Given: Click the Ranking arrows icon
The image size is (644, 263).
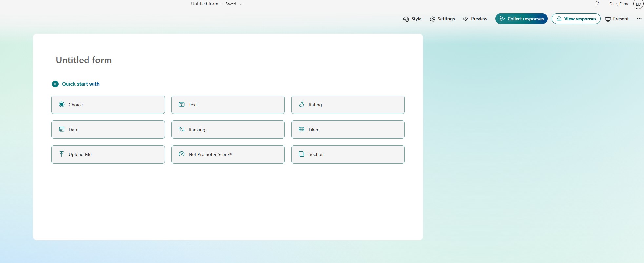Looking at the screenshot, I should pyautogui.click(x=181, y=130).
